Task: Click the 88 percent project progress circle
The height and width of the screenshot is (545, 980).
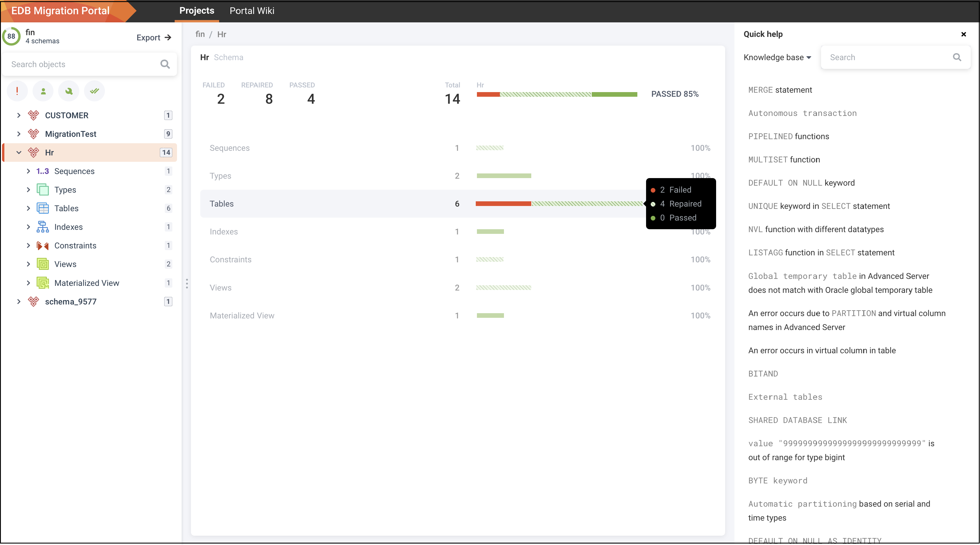Action: pyautogui.click(x=11, y=36)
